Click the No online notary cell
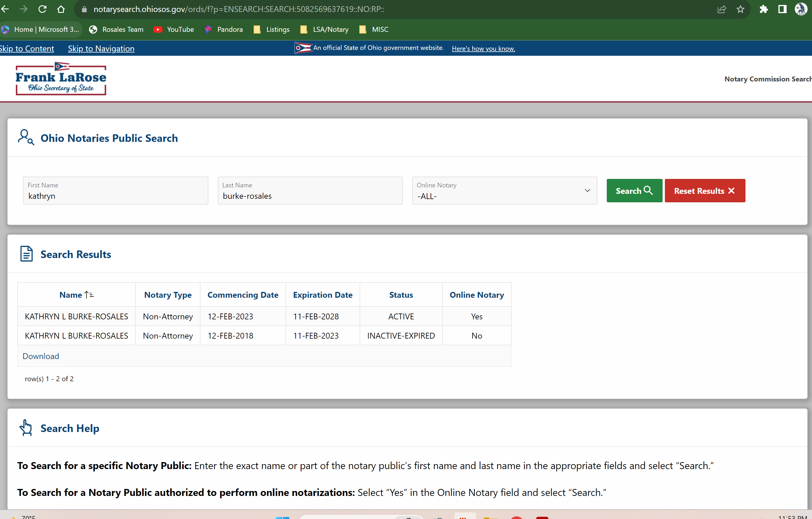The height and width of the screenshot is (519, 812). pos(477,336)
